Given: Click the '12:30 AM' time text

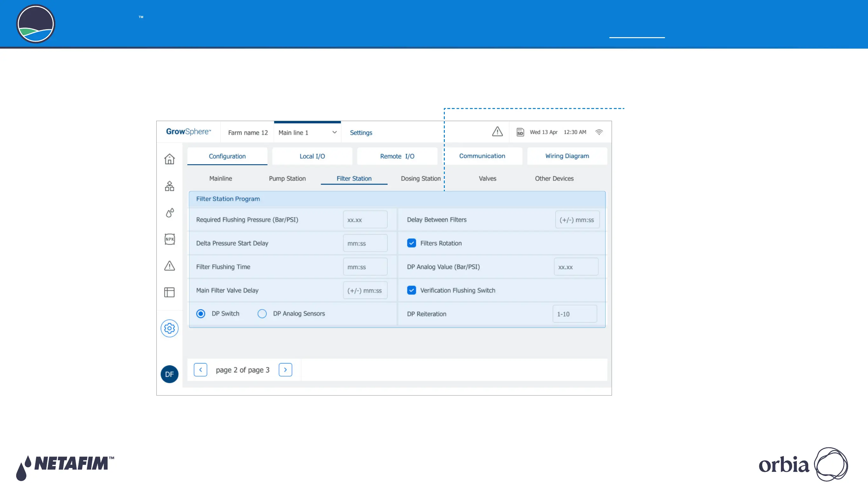Looking at the screenshot, I should click(x=575, y=132).
